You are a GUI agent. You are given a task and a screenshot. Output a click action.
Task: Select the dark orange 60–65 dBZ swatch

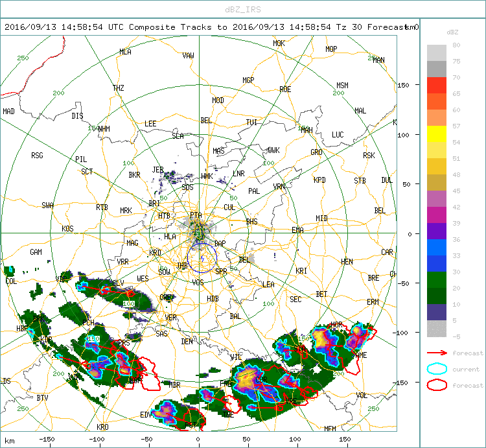tap(437, 101)
